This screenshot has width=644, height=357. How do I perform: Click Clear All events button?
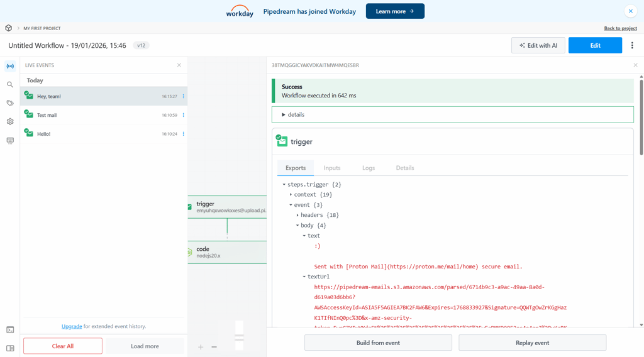point(63,346)
